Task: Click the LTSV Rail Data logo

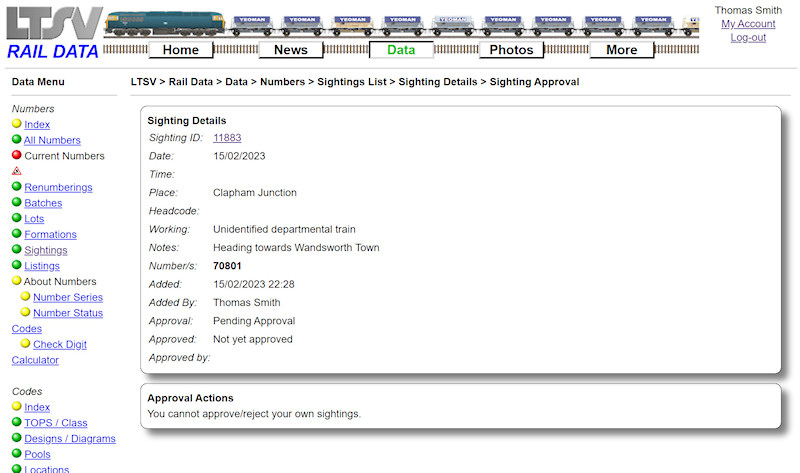Action: pos(53,33)
